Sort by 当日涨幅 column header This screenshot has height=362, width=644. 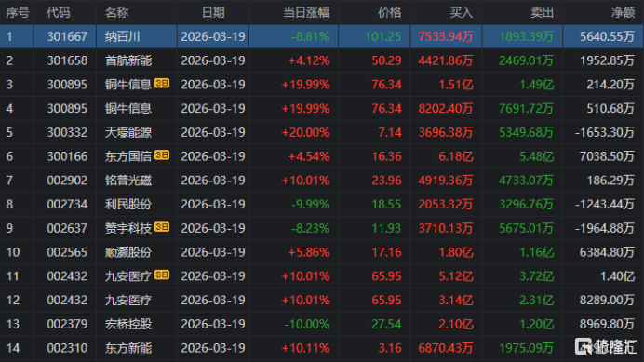(306, 12)
